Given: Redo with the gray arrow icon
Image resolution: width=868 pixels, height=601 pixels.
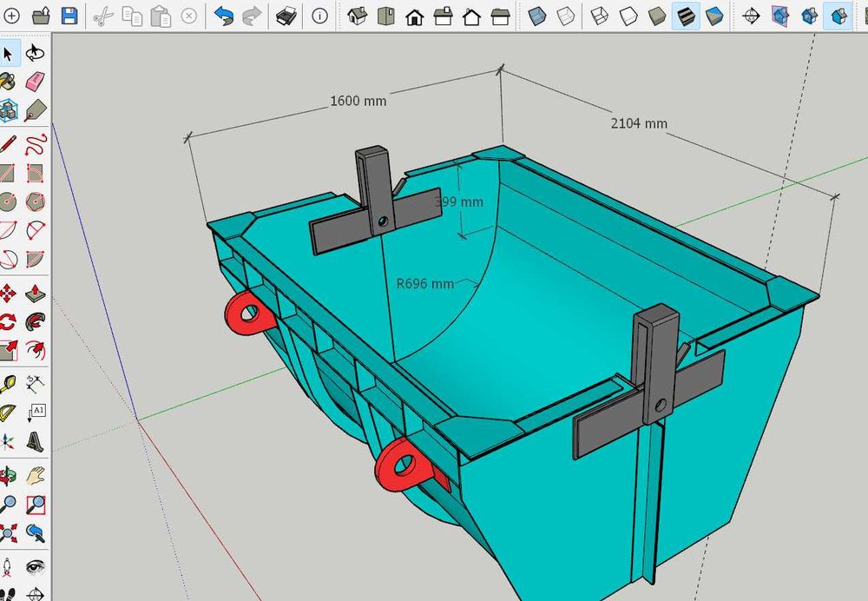Looking at the screenshot, I should point(252,16).
